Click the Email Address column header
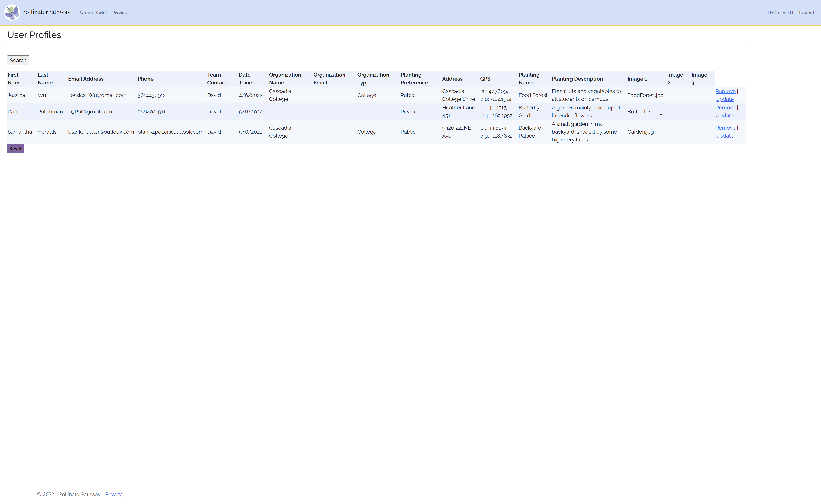The width and height of the screenshot is (821, 504). coord(86,79)
